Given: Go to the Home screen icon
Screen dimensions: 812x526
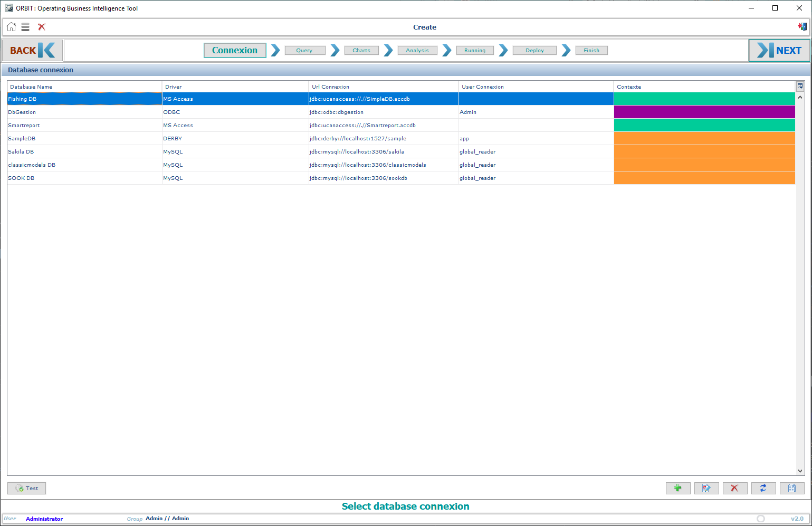Looking at the screenshot, I should 11,27.
